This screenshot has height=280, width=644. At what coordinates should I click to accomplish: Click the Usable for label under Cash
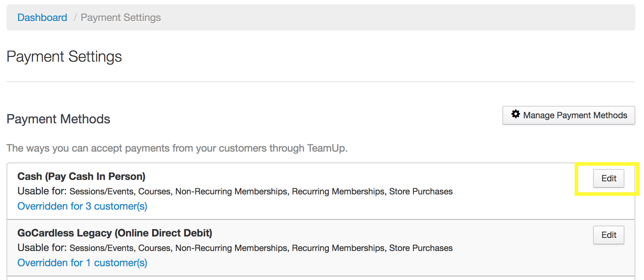pyautogui.click(x=42, y=191)
